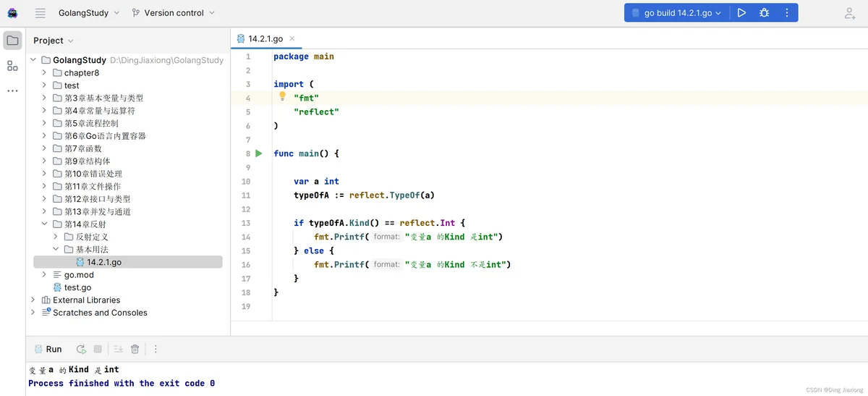Click the fmt.Printf call on line 16
The height and width of the screenshot is (396, 868).
(x=412, y=265)
